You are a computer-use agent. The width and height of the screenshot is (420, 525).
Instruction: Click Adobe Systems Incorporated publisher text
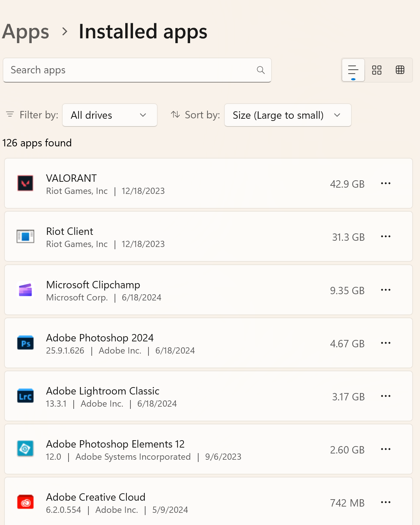pos(133,457)
